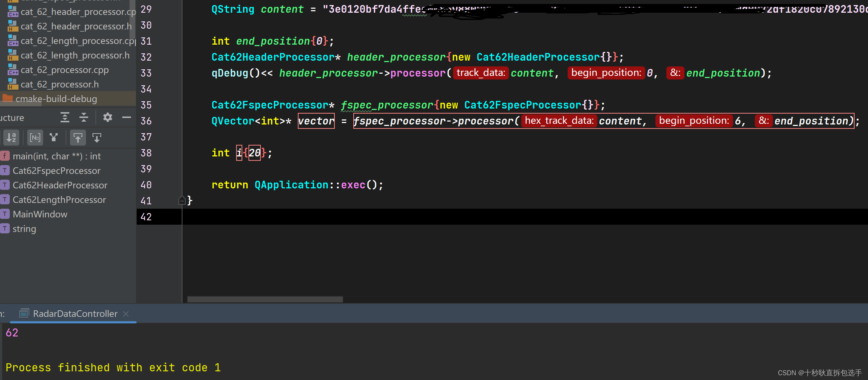
Task: Click C++ file icon of cat_62_processor.cpp
Action: [x=13, y=69]
